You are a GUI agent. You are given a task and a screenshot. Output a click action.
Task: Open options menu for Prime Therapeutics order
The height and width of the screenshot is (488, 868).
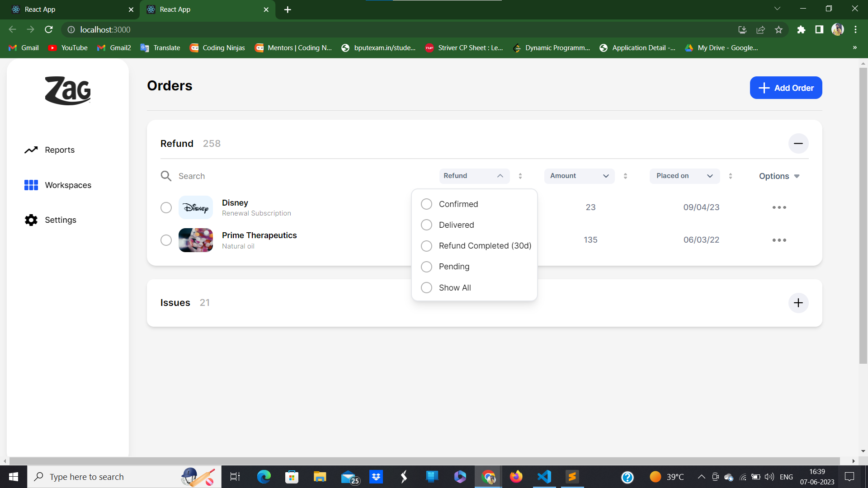pyautogui.click(x=779, y=240)
